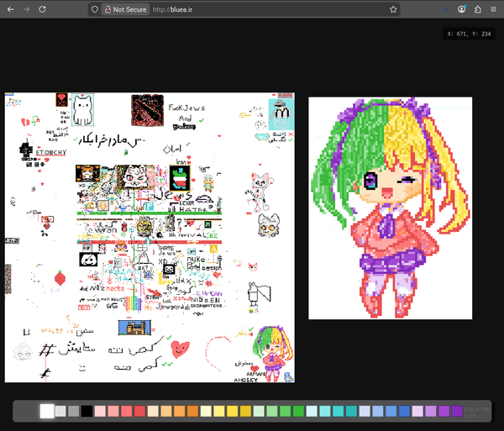The image size is (504, 431).
Task: Click the Iran flag apple pixel art
Action: click(180, 178)
